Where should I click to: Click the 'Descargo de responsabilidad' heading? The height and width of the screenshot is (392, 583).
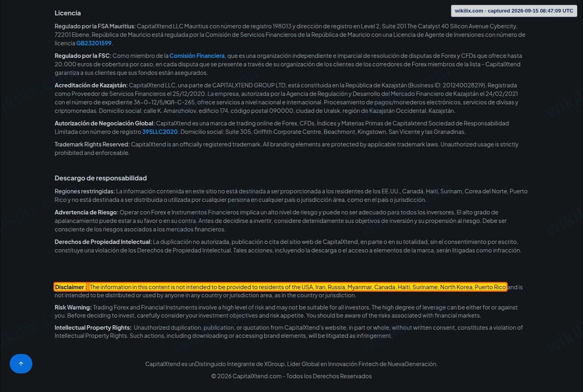(x=101, y=178)
